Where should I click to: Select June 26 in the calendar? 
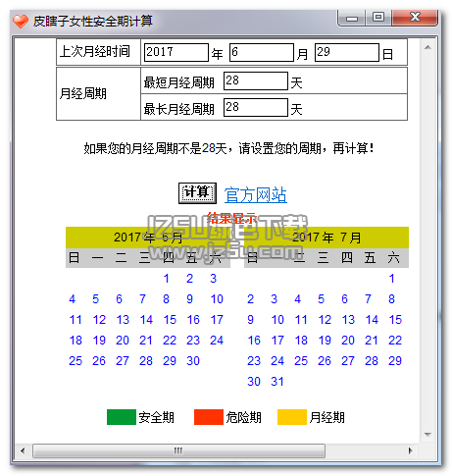click(x=99, y=361)
